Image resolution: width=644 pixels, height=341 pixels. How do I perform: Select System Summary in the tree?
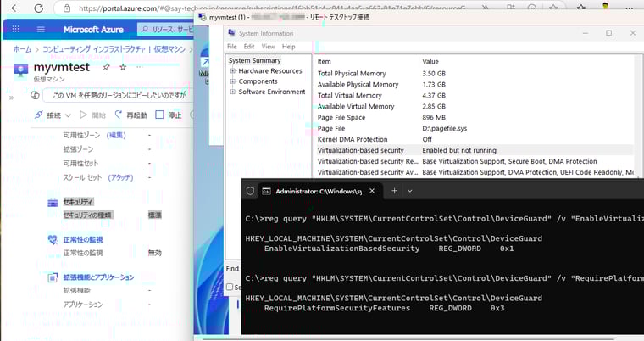point(255,60)
